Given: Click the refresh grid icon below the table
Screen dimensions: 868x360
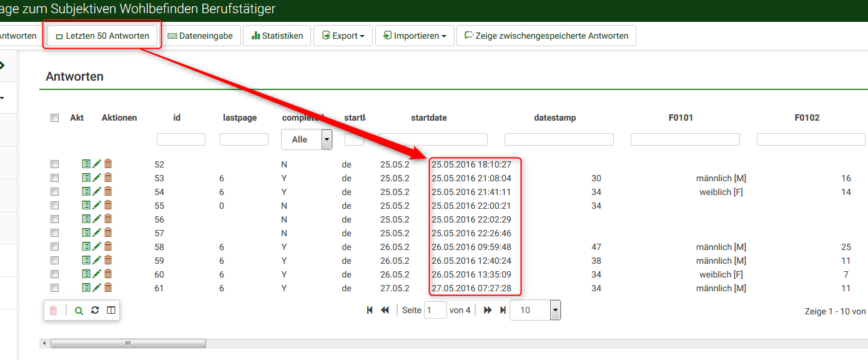Looking at the screenshot, I should 95,311.
